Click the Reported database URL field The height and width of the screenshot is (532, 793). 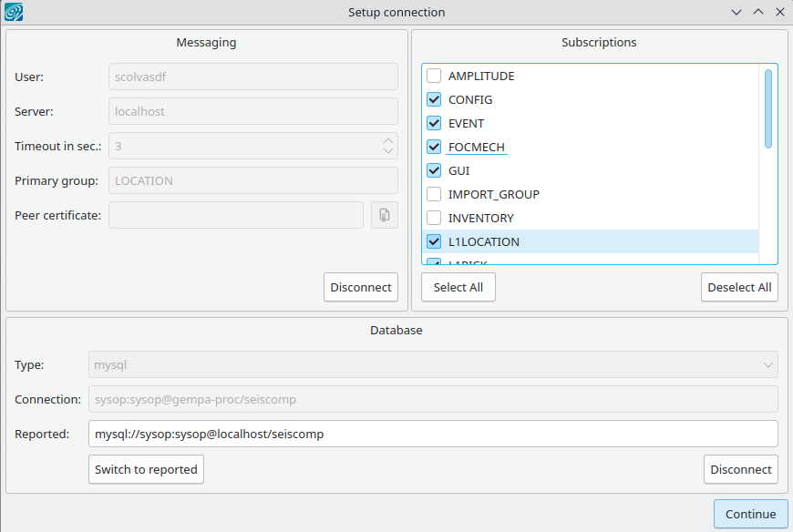(433, 435)
